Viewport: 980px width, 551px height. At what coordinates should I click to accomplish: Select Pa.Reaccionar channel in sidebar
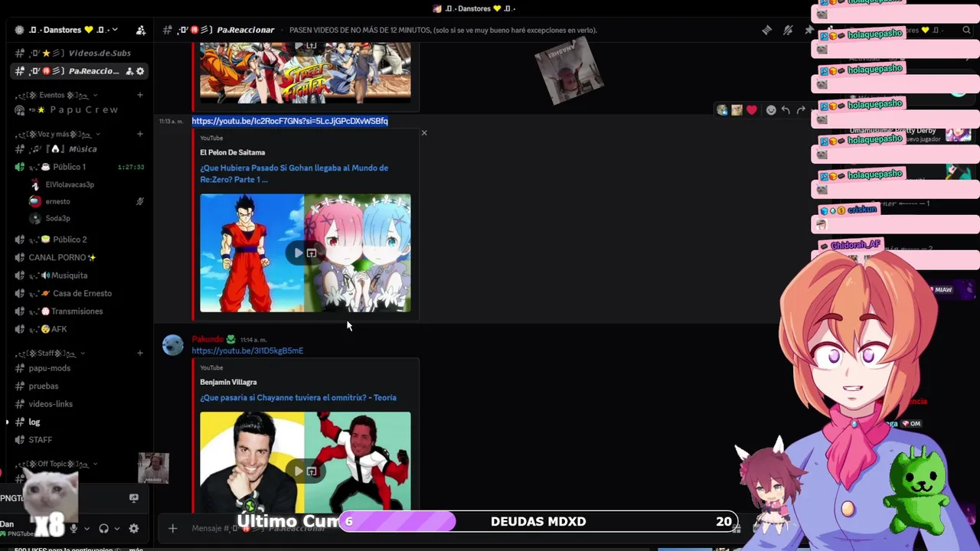80,71
